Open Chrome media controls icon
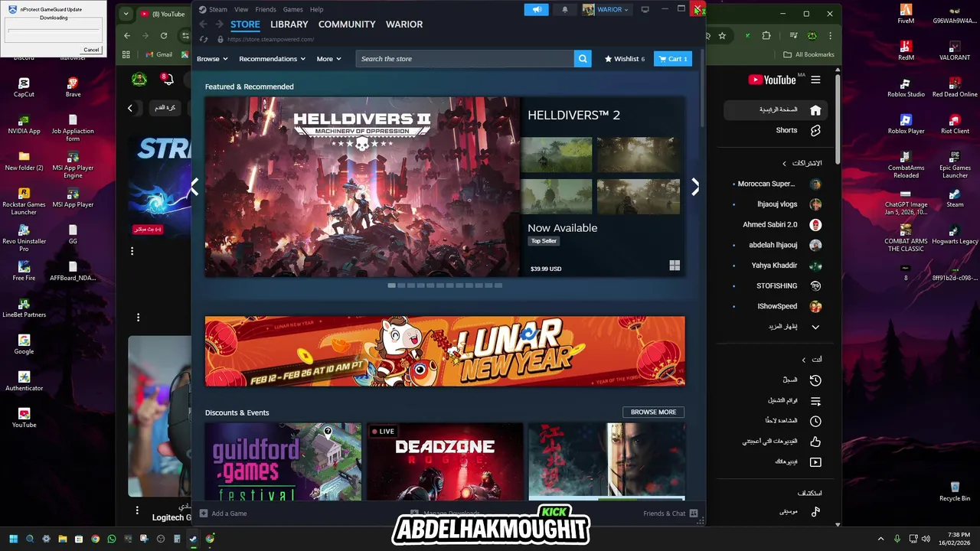 tap(794, 35)
